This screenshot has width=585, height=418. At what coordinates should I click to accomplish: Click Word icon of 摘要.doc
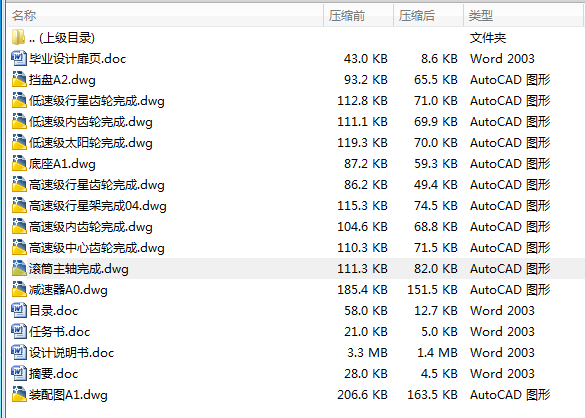[x=19, y=373]
